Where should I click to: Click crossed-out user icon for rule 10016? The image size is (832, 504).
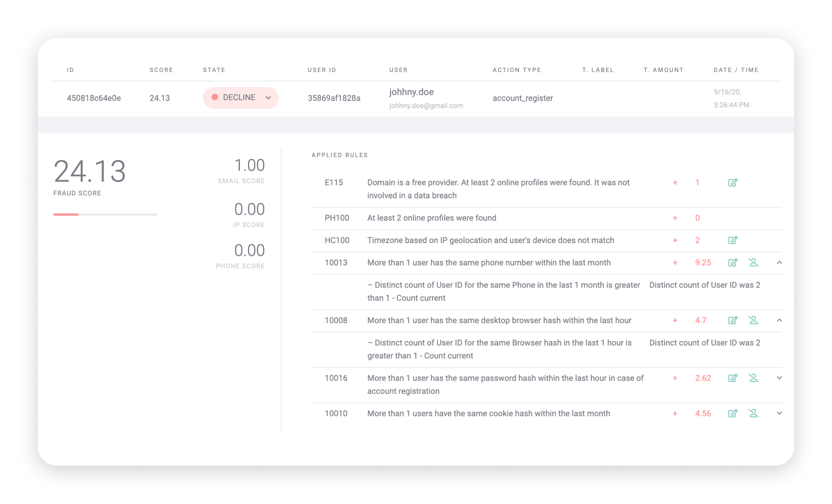[x=753, y=378]
